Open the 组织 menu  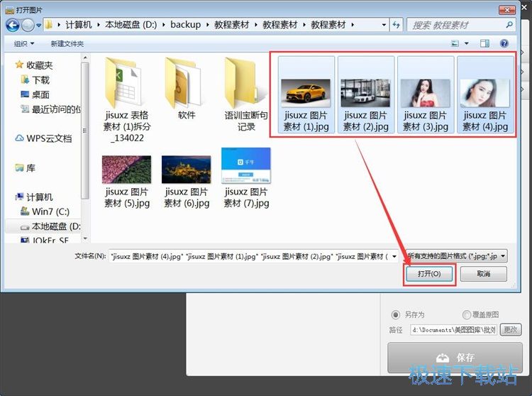point(24,43)
